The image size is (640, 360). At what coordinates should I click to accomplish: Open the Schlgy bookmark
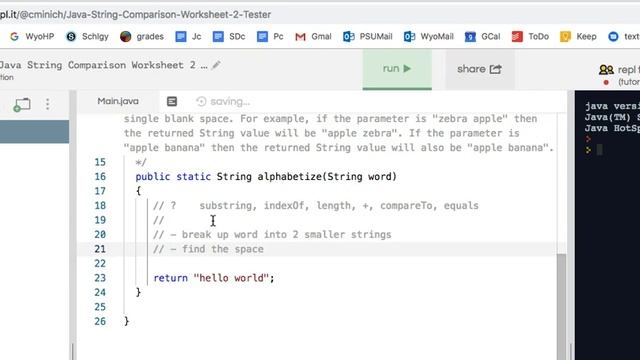(87, 37)
